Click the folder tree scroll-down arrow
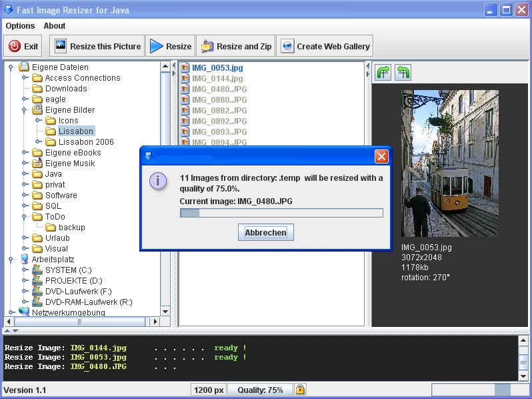532x399 pixels. (x=165, y=312)
